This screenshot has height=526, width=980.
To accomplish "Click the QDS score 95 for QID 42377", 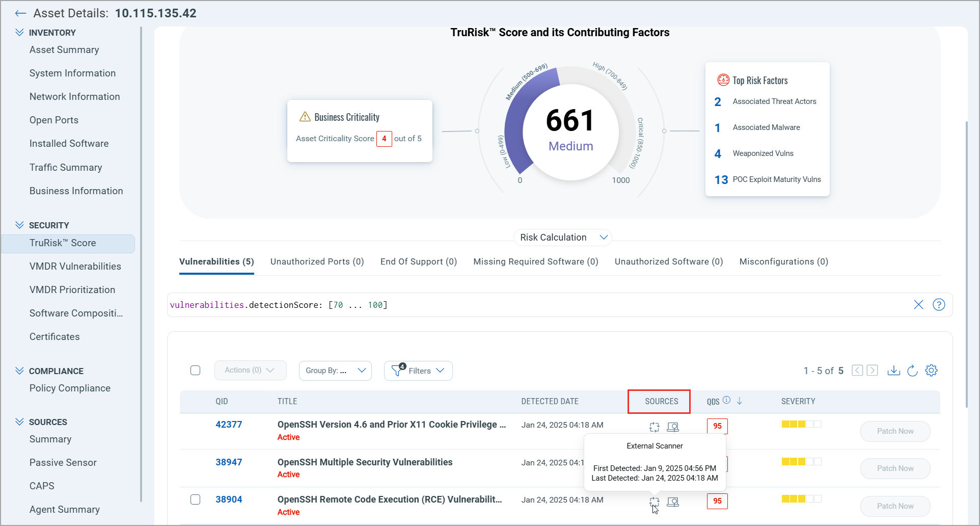I will point(717,426).
